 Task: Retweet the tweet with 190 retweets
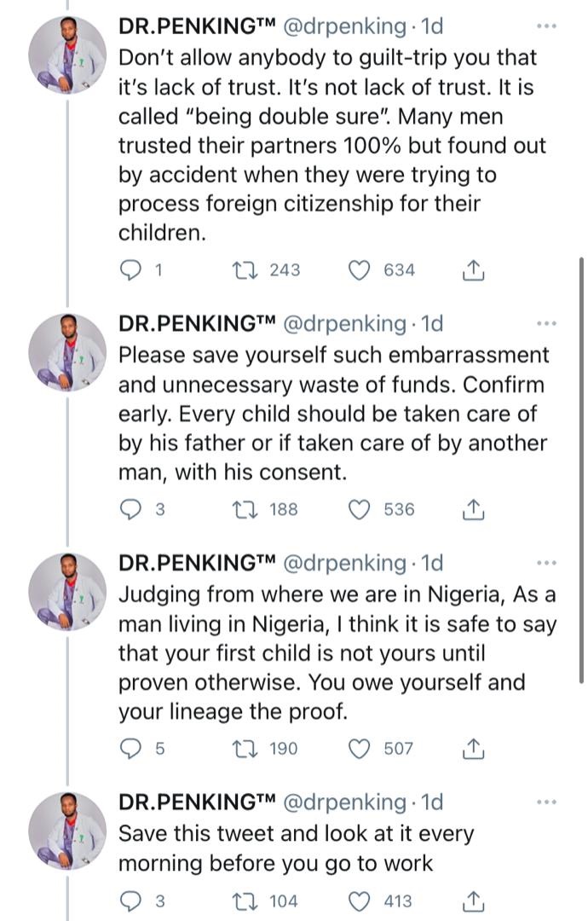pos(242,749)
